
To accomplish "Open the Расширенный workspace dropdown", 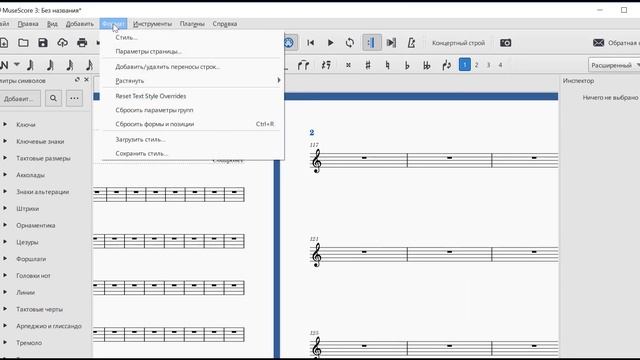I will tap(614, 65).
